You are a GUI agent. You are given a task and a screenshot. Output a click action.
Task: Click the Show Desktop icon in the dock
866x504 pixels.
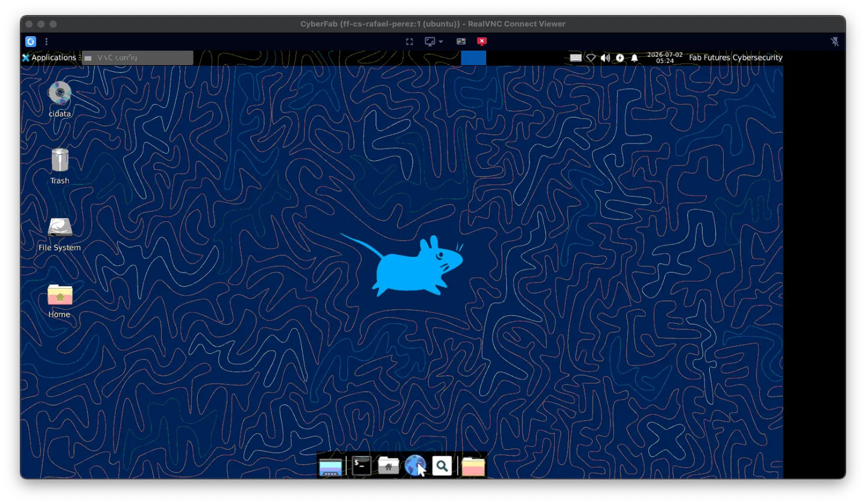coord(330,466)
